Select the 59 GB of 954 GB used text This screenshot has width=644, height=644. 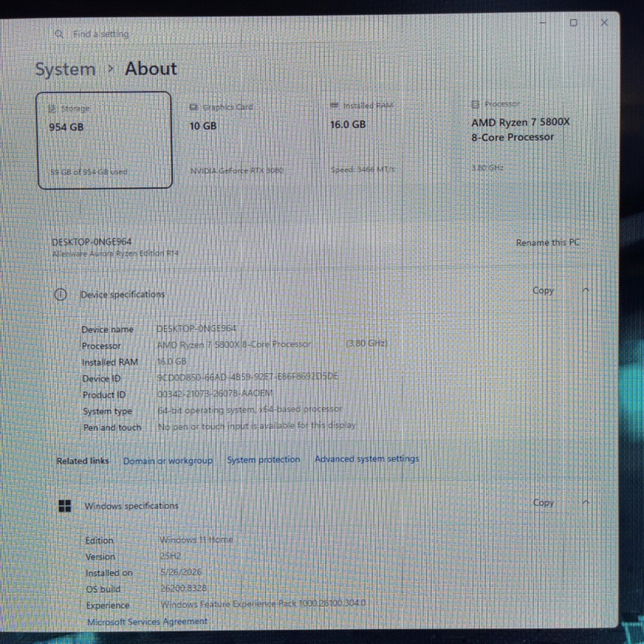(x=89, y=172)
